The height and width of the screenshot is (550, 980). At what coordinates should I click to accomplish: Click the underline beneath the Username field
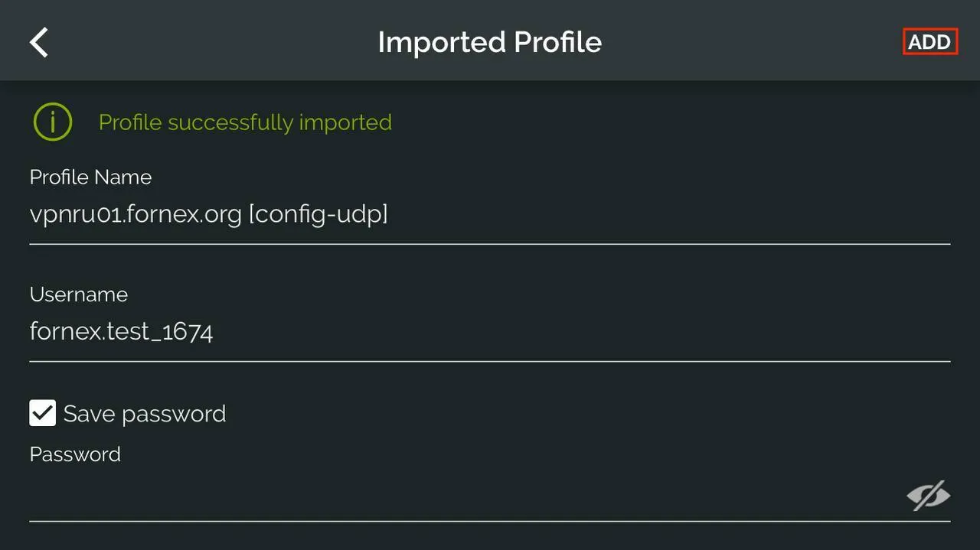click(x=490, y=361)
